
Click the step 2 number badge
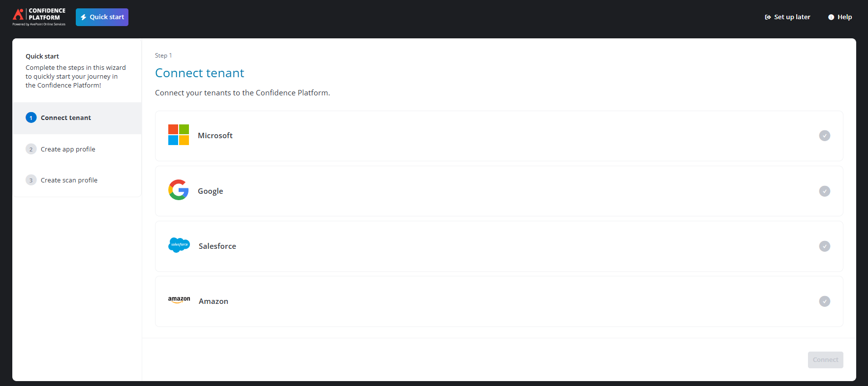click(x=31, y=149)
